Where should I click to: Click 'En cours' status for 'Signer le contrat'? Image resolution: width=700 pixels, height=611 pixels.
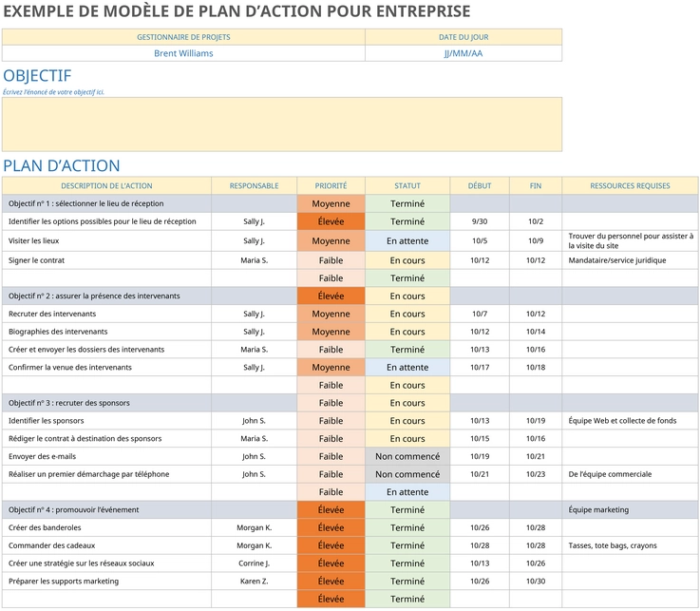pyautogui.click(x=407, y=260)
